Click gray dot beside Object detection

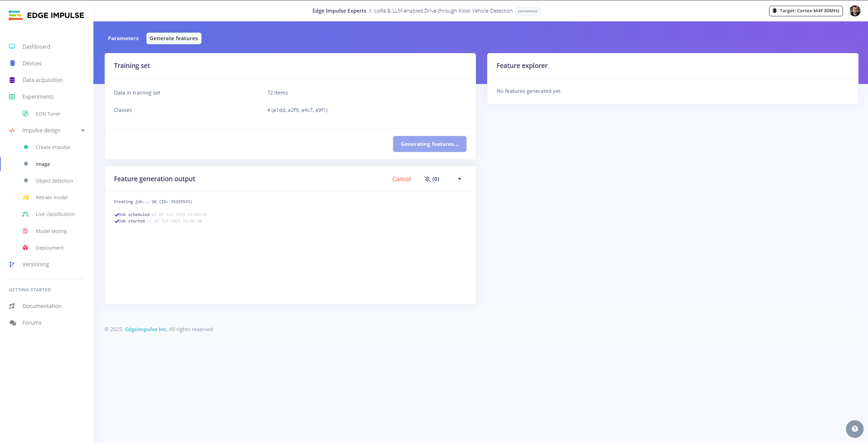click(26, 180)
